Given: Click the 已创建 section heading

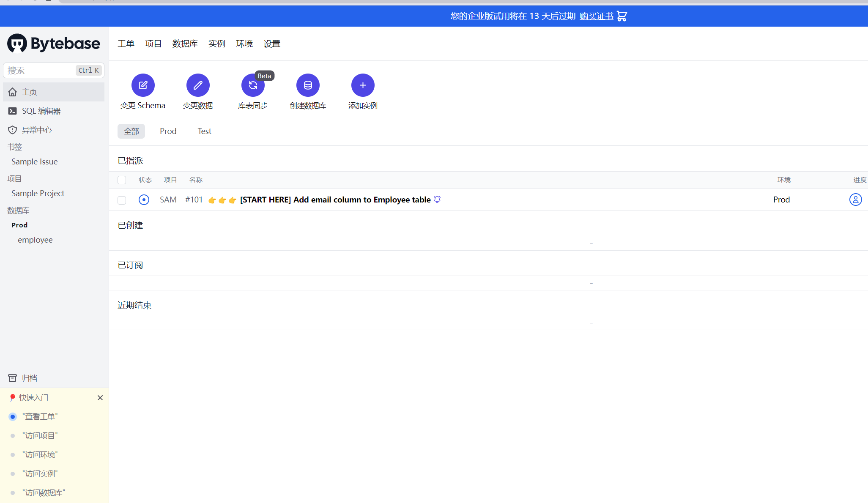Looking at the screenshot, I should [x=130, y=225].
